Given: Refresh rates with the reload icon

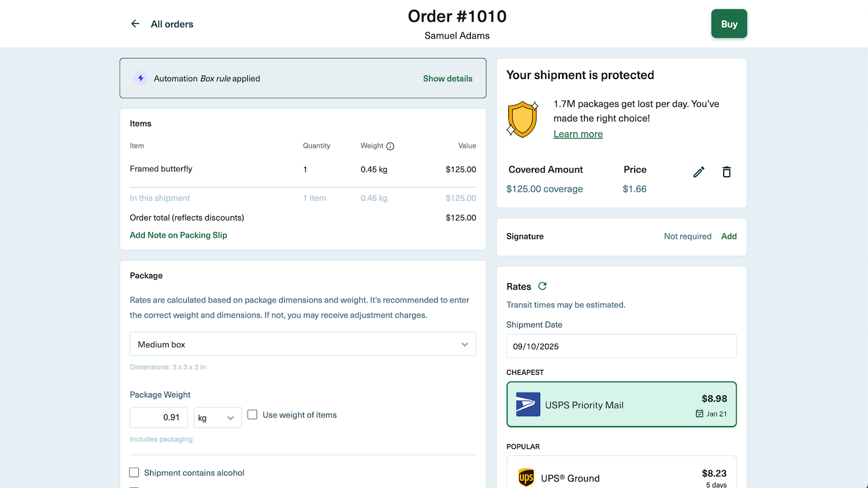Looking at the screenshot, I should pos(542,286).
